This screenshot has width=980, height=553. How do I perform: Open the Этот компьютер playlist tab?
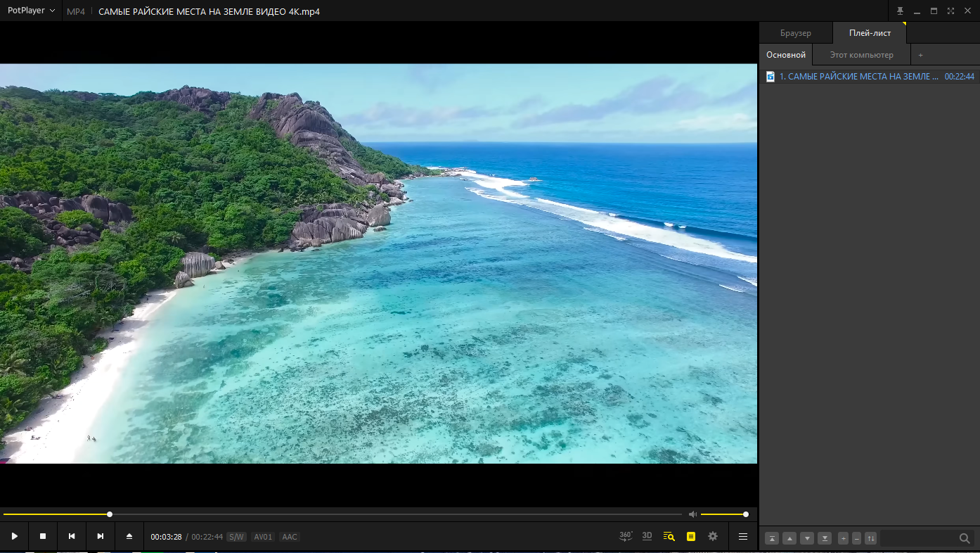point(860,54)
